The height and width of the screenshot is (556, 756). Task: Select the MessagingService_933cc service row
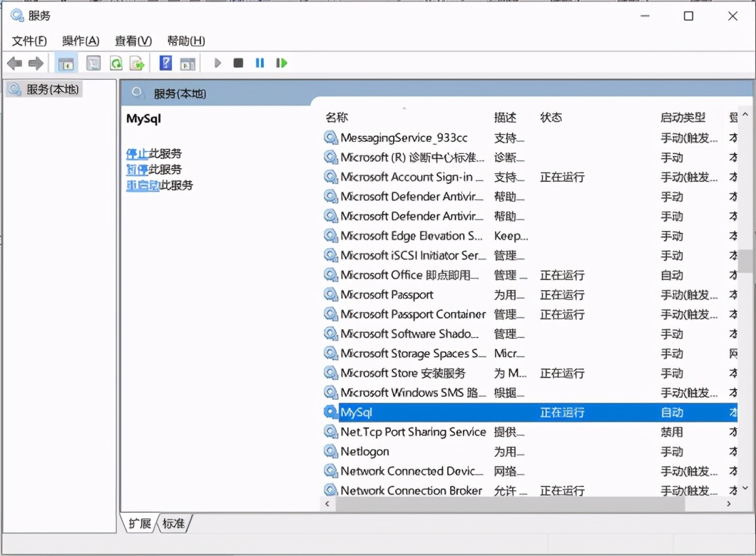pos(530,138)
